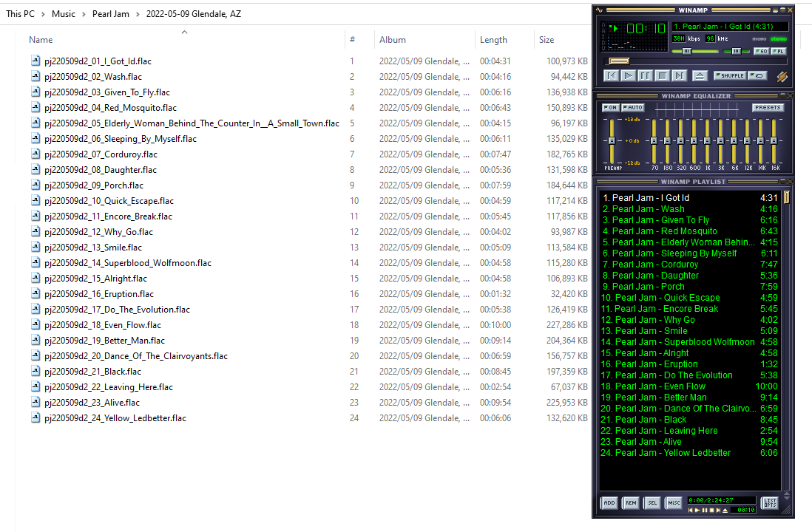Toggle the Repeat button in Winamp
Screen dimensions: 812x532
point(757,75)
